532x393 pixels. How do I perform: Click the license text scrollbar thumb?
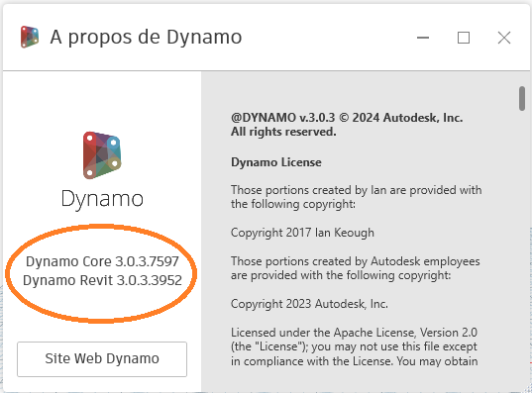point(522,98)
